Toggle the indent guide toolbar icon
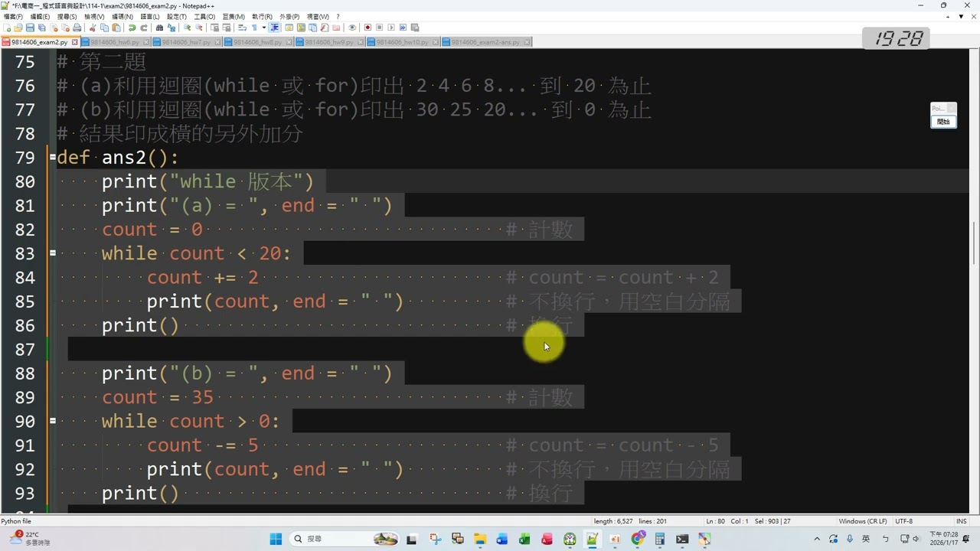 coord(274,28)
